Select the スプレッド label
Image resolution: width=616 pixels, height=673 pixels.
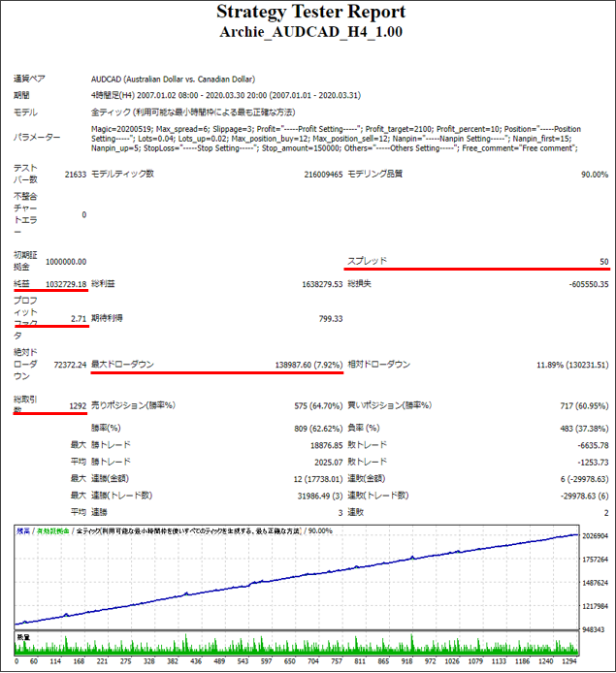coord(367,261)
